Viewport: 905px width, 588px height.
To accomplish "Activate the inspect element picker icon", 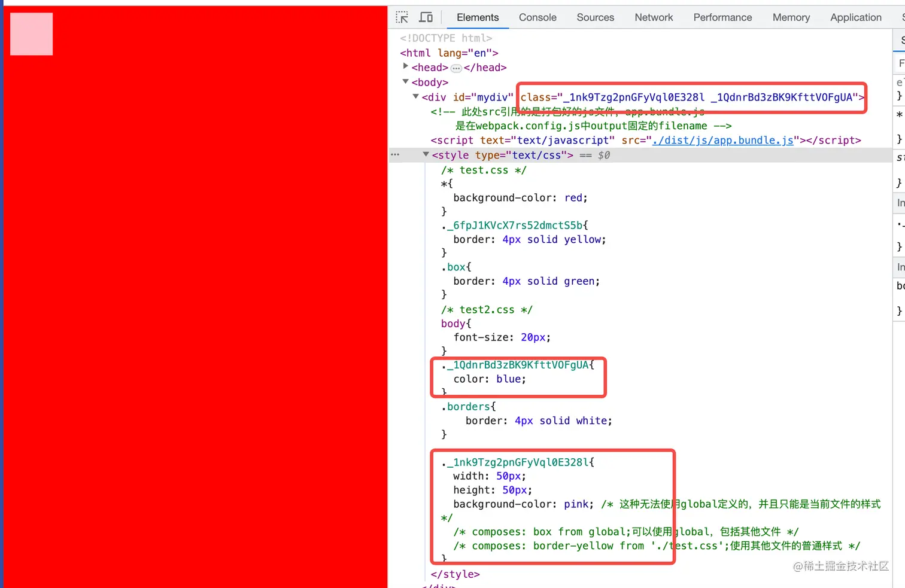I will [x=402, y=17].
